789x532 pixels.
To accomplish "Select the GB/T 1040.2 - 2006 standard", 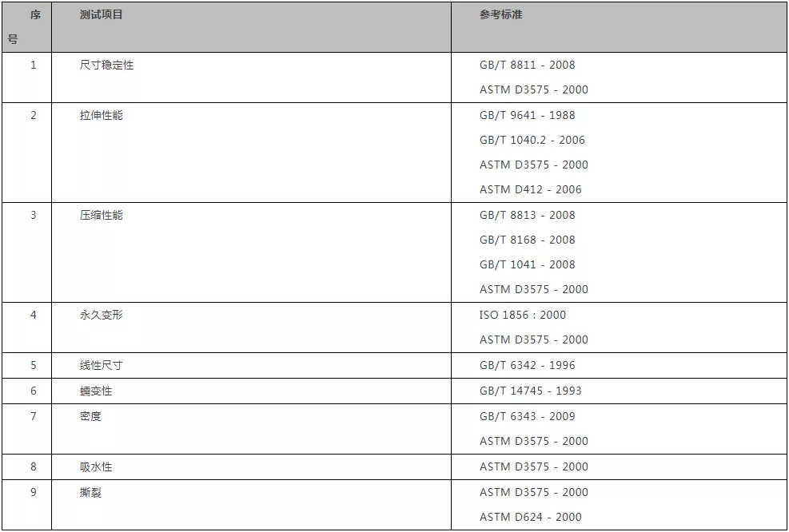I will pos(532,141).
